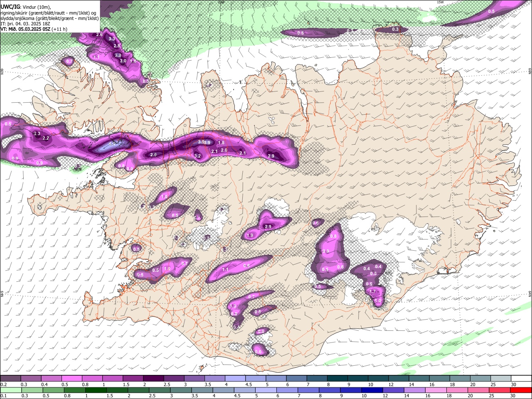Click the "2.2" snowfall value on the map

click(46, 138)
